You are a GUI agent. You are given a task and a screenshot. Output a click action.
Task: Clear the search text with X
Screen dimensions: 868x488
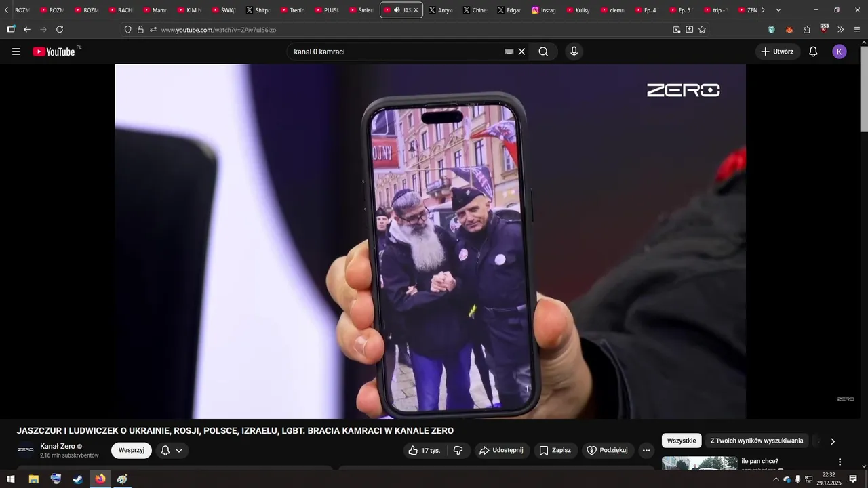[x=521, y=52]
